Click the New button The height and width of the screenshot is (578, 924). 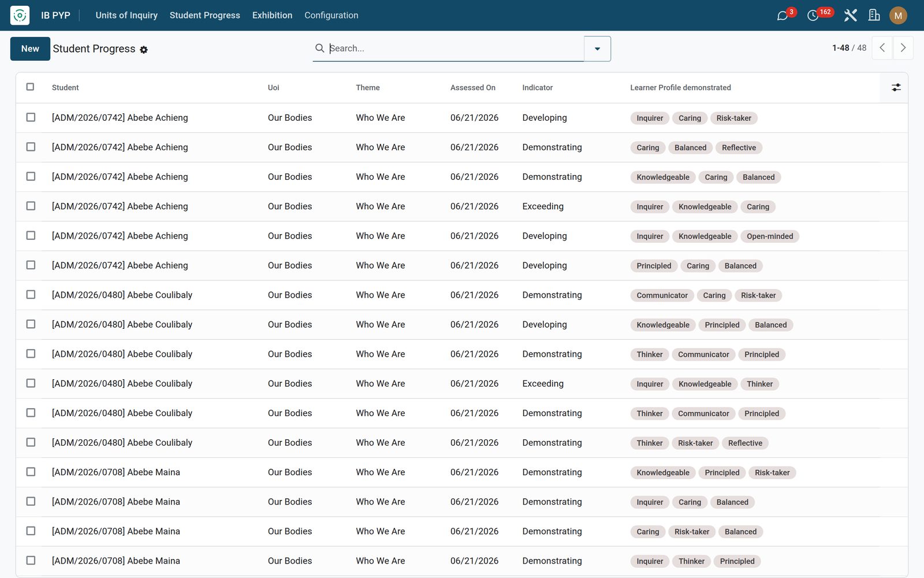(x=30, y=49)
